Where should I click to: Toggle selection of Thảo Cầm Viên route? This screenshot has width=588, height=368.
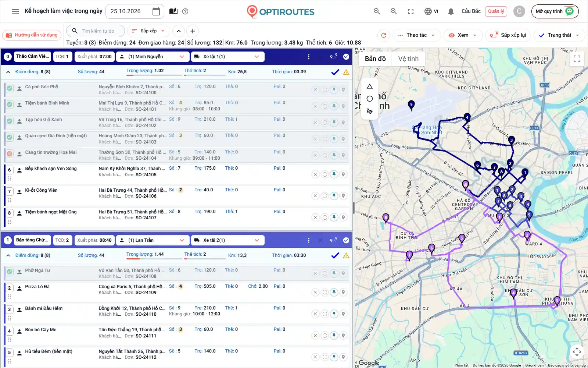click(346, 57)
